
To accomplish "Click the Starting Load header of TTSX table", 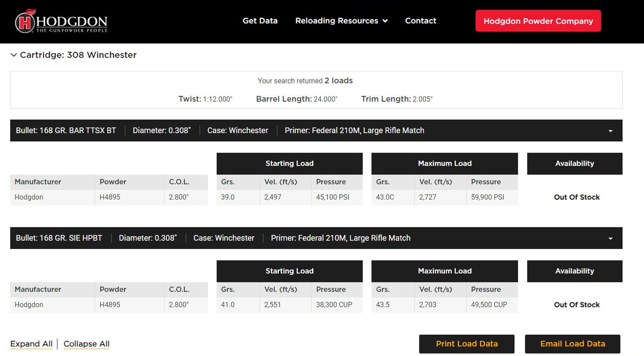I will (x=290, y=164).
